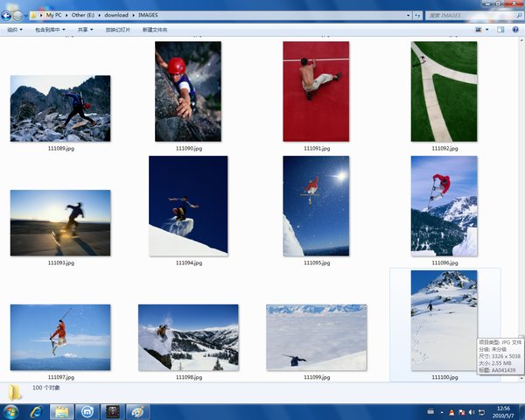
Task: Select thumbnail 111098.jpg powder snowboarder
Action: pyautogui.click(x=188, y=337)
